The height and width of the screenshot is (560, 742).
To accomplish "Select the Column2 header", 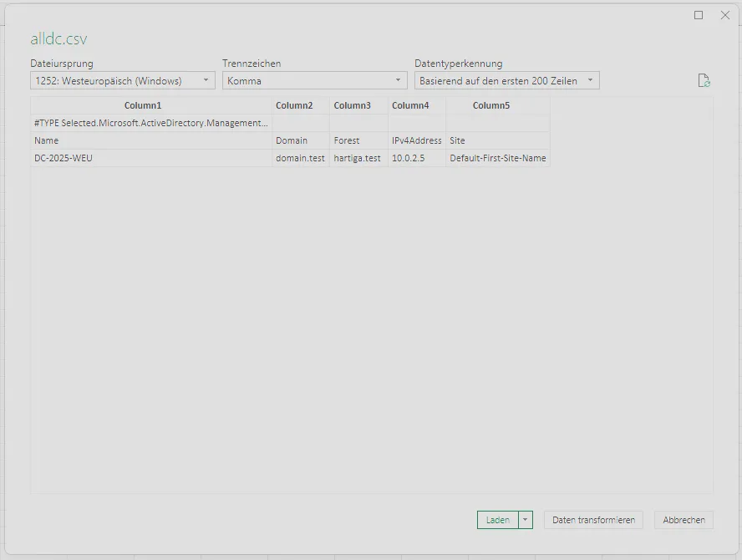I will pyautogui.click(x=294, y=105).
